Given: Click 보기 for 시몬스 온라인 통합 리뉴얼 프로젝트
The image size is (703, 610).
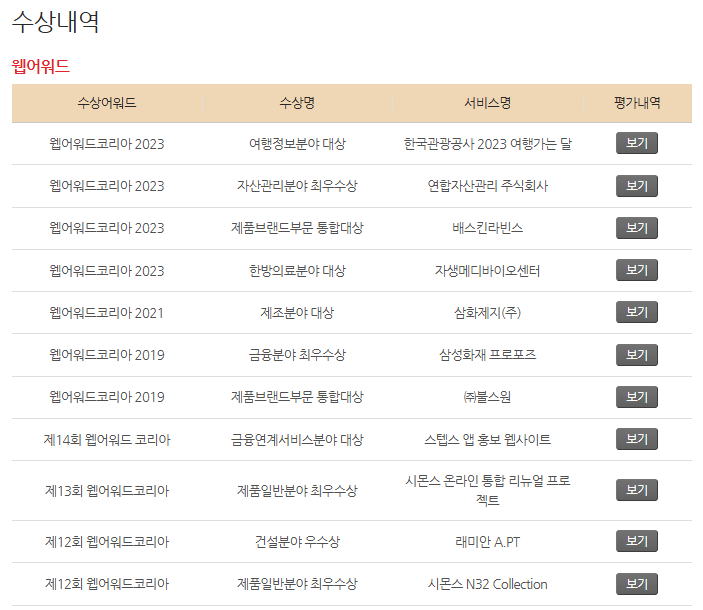Looking at the screenshot, I should 637,490.
